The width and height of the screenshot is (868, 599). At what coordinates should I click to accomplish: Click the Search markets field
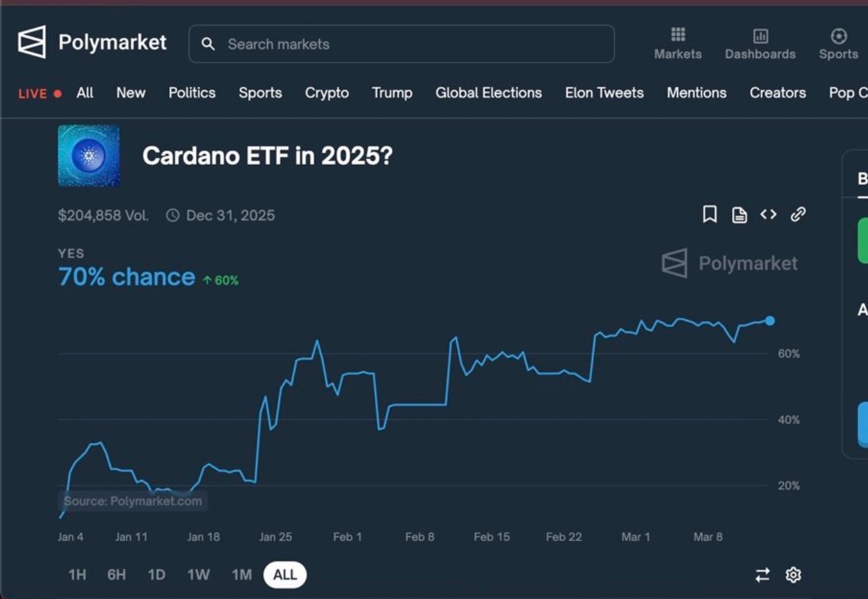tap(401, 44)
